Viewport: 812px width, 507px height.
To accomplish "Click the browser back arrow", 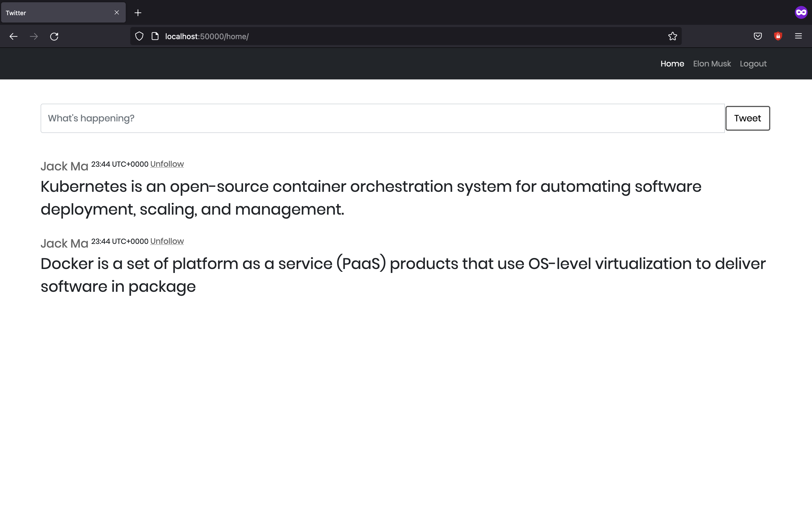I will [x=14, y=36].
